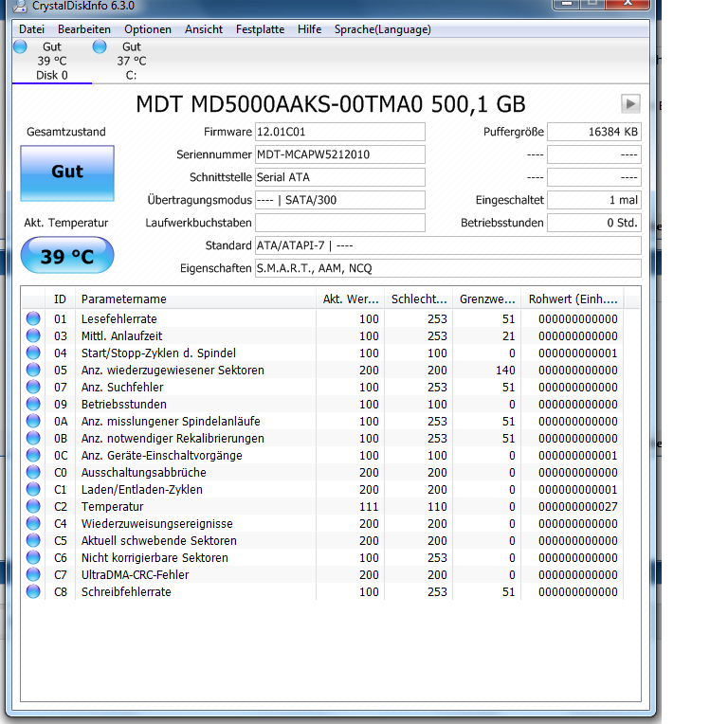Click the raw value 000000000027
The width and height of the screenshot is (728, 724).
(x=578, y=506)
